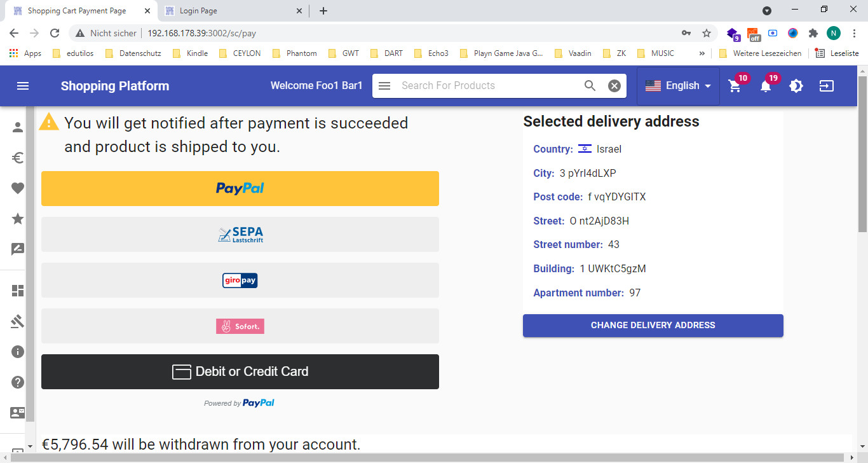Click the page's vertical scrollbar thumb
Screen dimensions: 868x463
tap(862, 155)
